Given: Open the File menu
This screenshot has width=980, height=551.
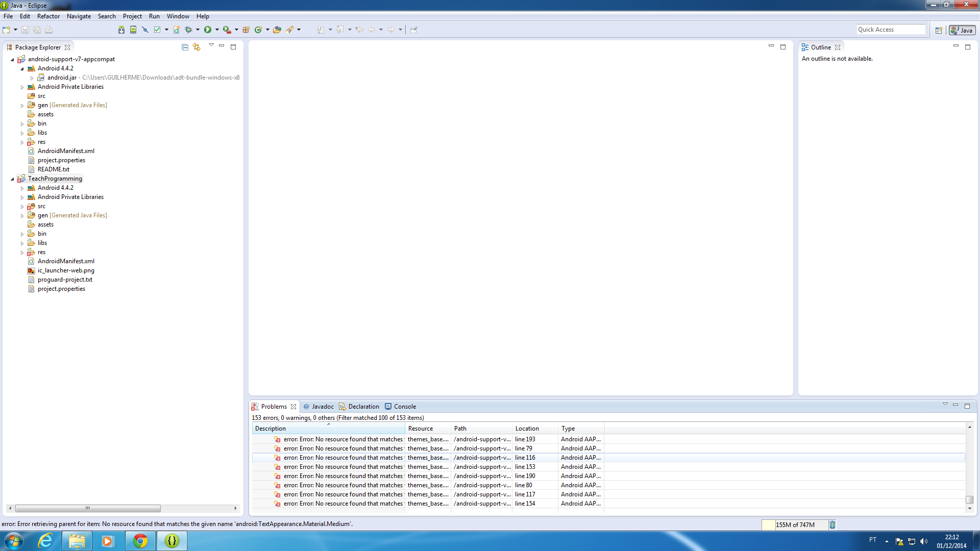Looking at the screenshot, I should tap(8, 16).
